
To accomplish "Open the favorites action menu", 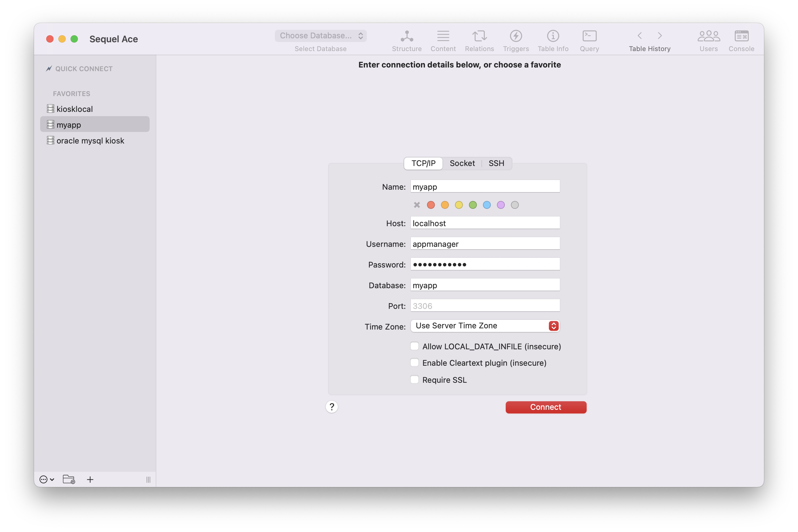I will pos(47,479).
